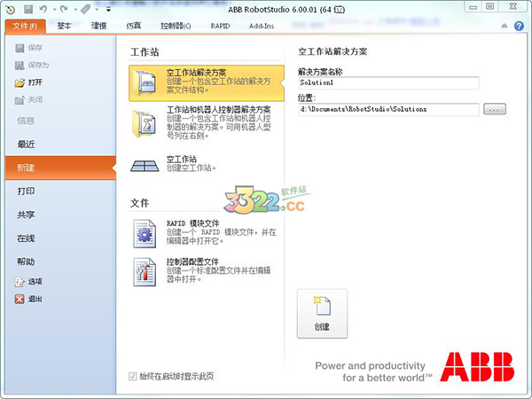Click the save-as icon beside 保存为
This screenshot has width=532, height=399.
click(20, 65)
